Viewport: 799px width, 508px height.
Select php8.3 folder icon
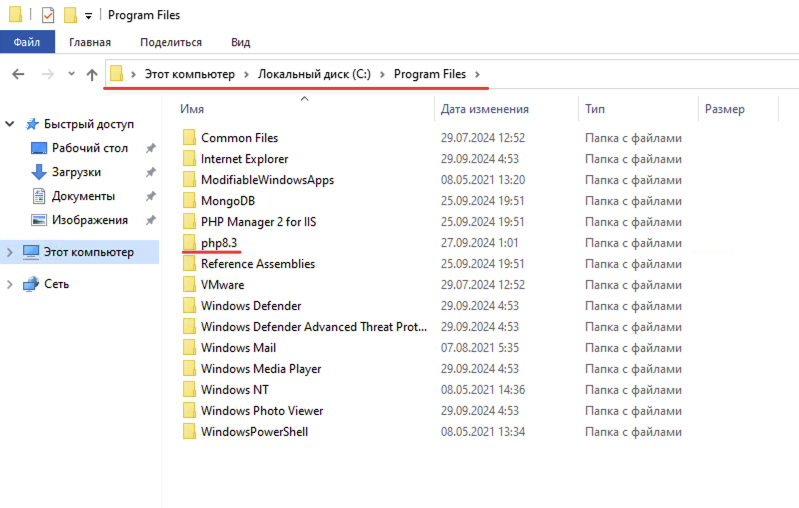point(189,242)
